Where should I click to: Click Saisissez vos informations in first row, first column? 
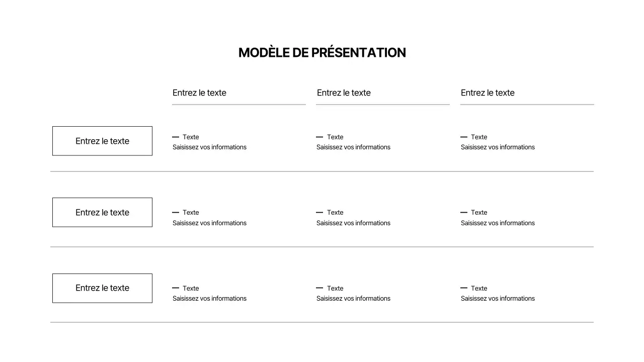pyautogui.click(x=209, y=147)
